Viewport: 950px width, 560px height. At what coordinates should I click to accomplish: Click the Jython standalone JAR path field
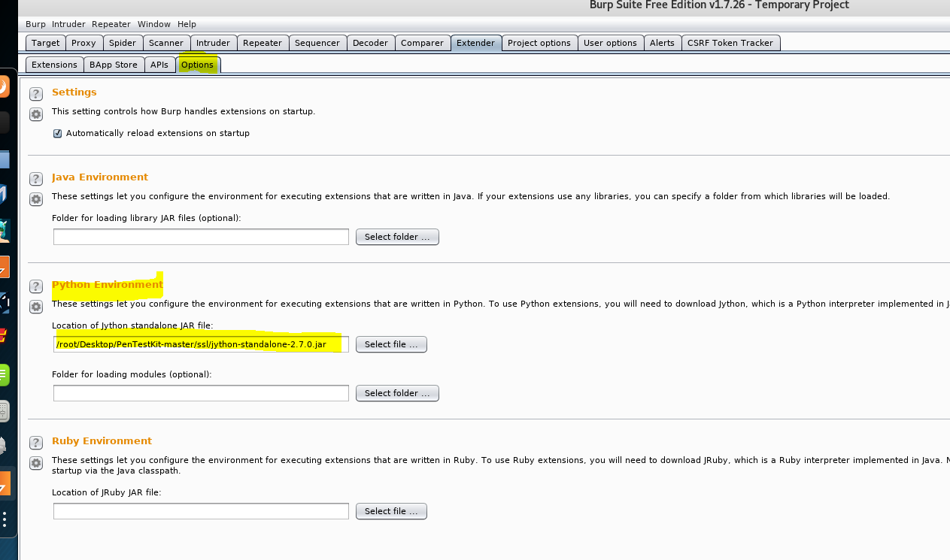click(x=201, y=344)
